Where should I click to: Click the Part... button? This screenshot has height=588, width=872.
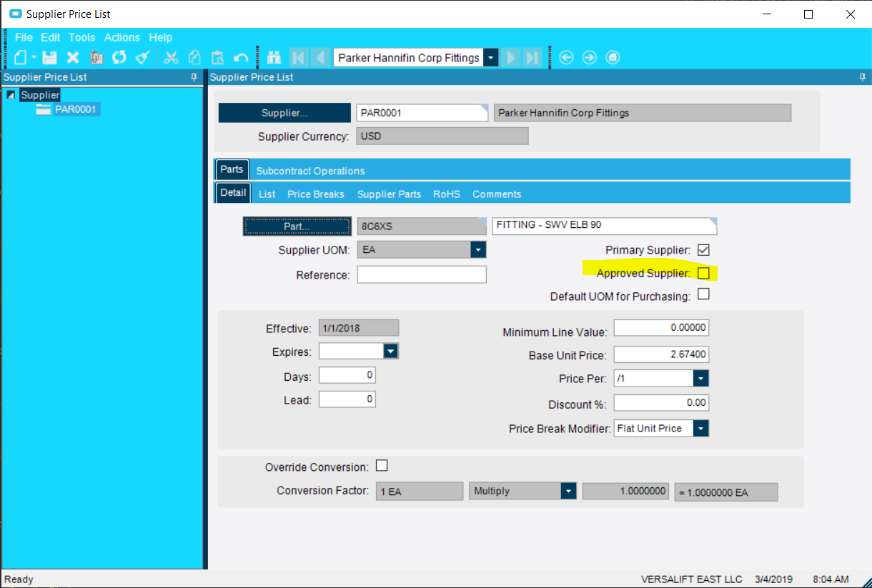point(297,226)
